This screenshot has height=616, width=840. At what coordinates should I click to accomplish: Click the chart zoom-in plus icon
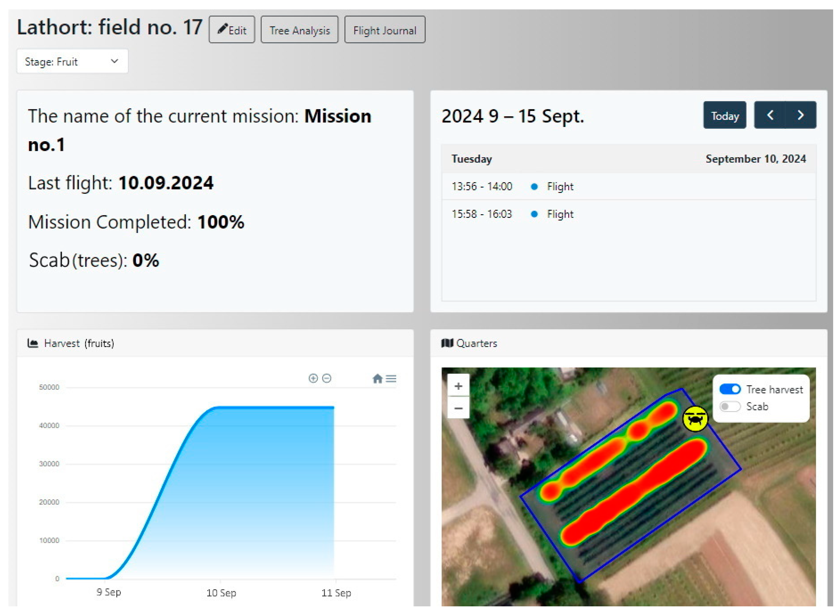(x=313, y=378)
